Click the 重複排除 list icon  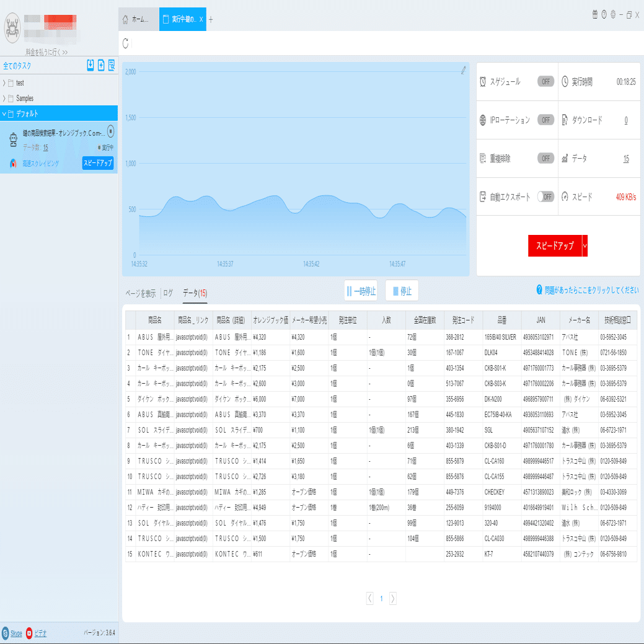483,158
